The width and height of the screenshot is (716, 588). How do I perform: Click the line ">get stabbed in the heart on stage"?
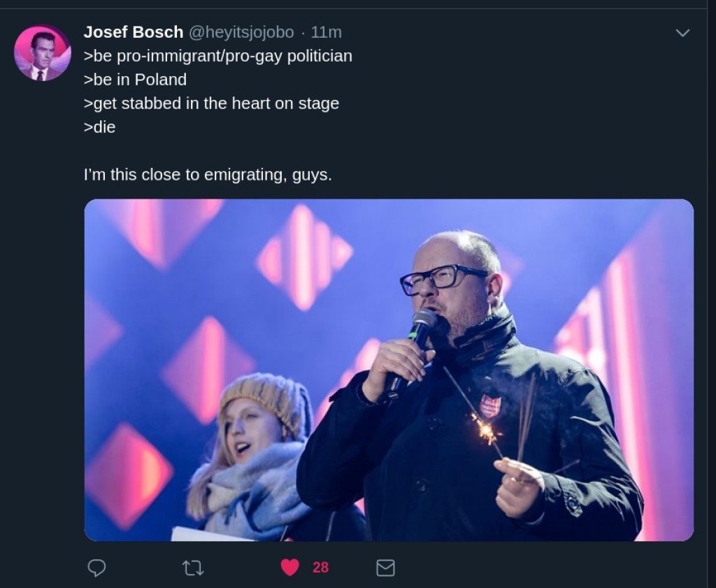[211, 103]
